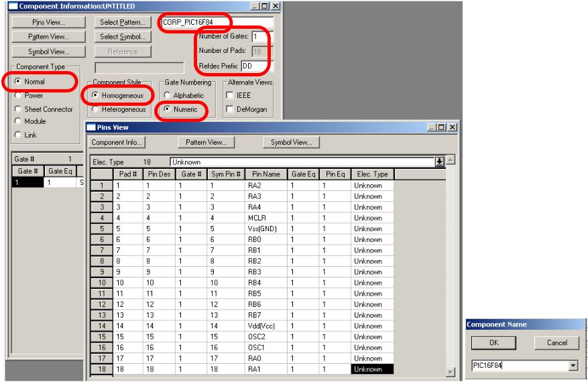Click highlighted Unknown cell in row 18
The height and width of the screenshot is (382, 588).
click(372, 369)
